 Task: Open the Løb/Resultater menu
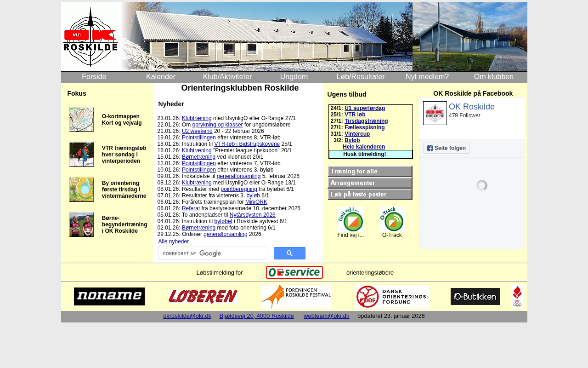tap(361, 77)
